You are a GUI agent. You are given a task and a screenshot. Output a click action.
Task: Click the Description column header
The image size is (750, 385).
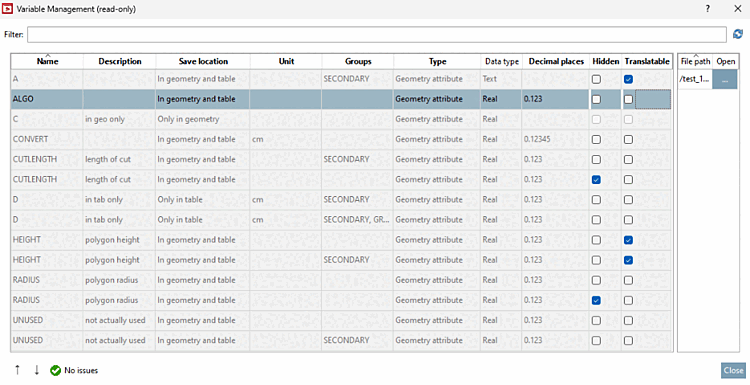tap(120, 61)
